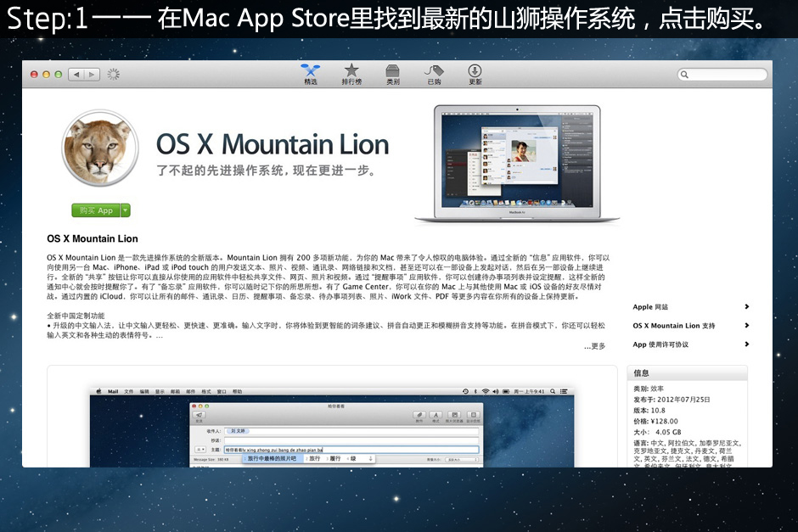Open the Featured (精选) tab
This screenshot has height=532, width=798.
pos(311,75)
